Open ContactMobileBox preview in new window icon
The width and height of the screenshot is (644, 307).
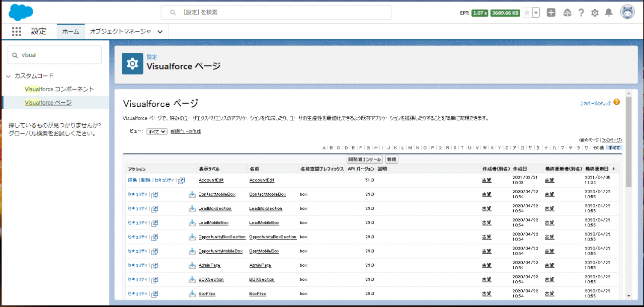(154, 195)
